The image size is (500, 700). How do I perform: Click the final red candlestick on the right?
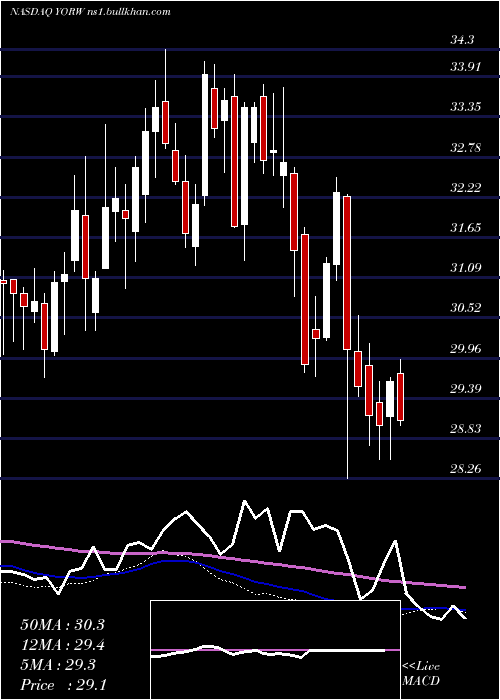(x=400, y=397)
